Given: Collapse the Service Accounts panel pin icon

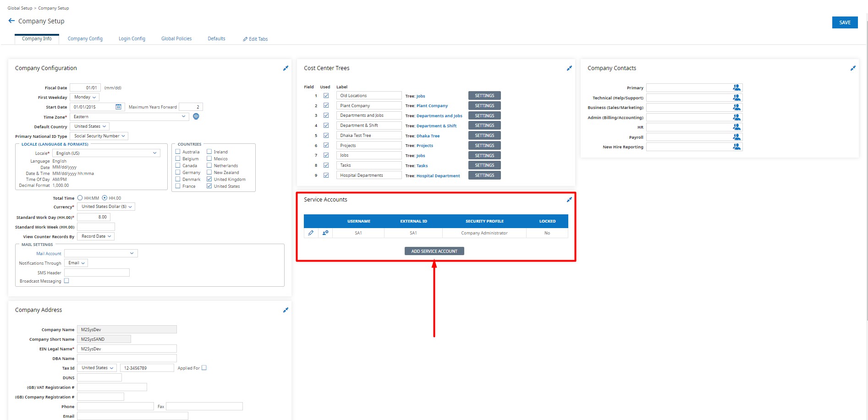Looking at the screenshot, I should 569,200.
